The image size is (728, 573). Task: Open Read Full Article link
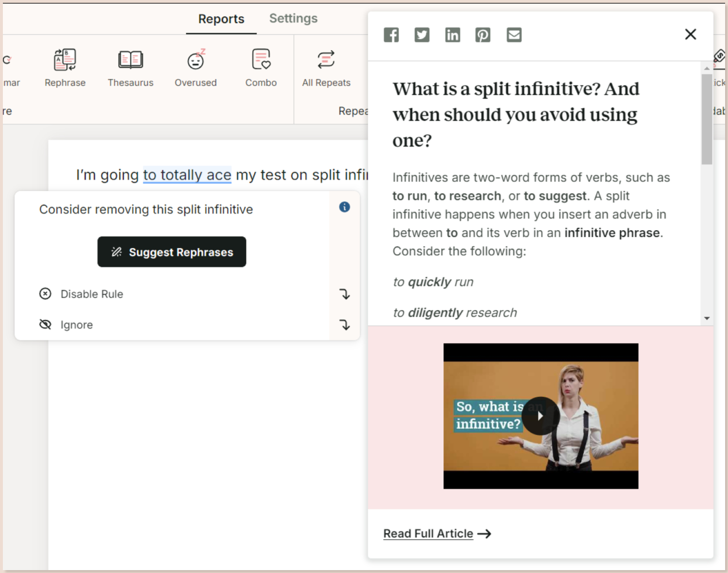coord(428,534)
